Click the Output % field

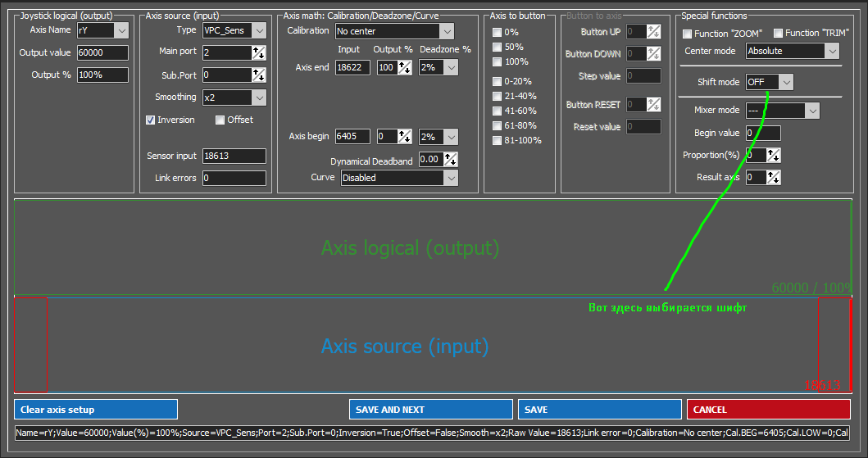pos(102,75)
